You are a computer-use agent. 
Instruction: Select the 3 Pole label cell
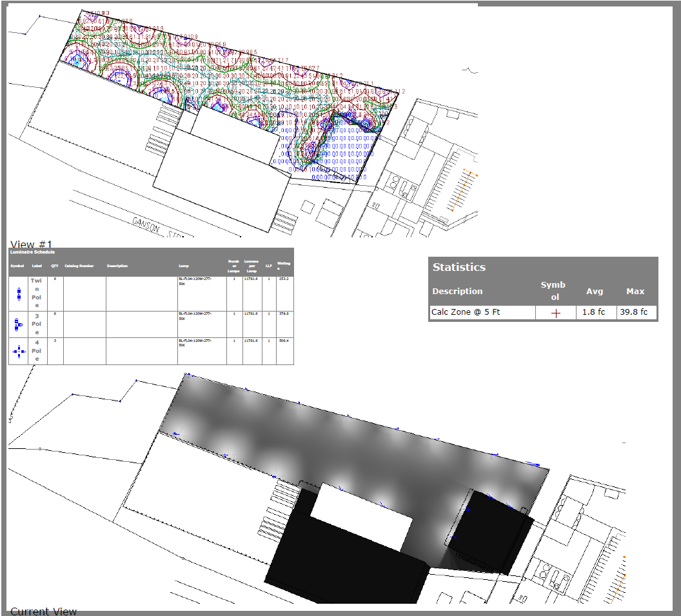(36, 324)
